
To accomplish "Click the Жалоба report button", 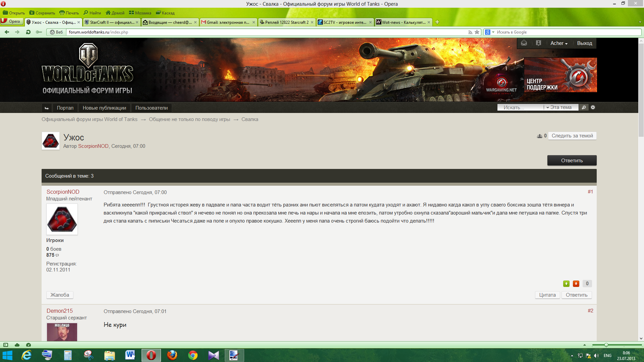I will [60, 295].
